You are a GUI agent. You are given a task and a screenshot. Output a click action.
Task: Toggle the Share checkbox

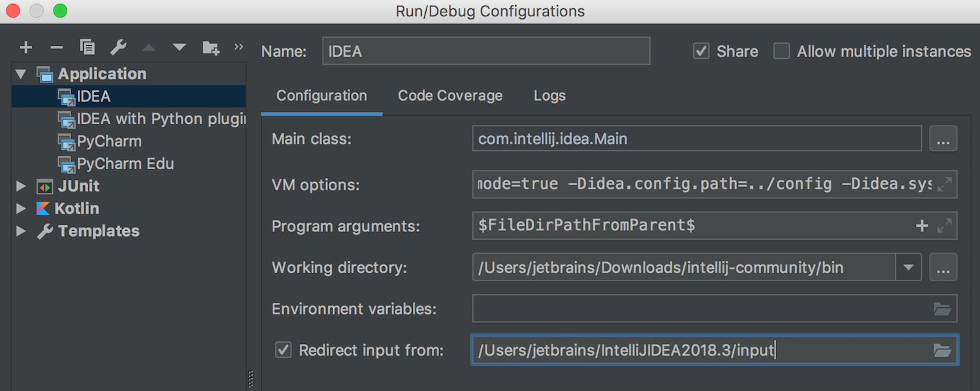(x=701, y=51)
